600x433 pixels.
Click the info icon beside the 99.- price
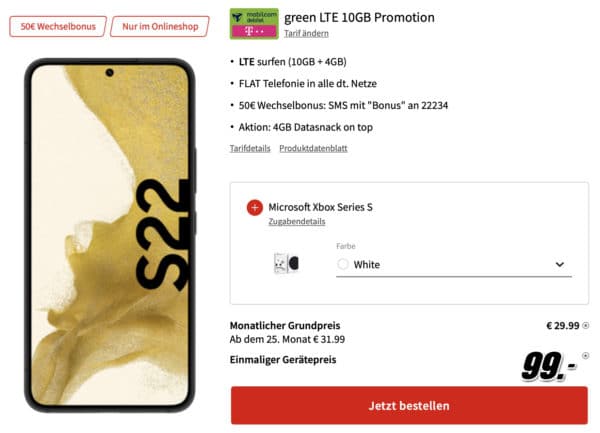click(585, 356)
